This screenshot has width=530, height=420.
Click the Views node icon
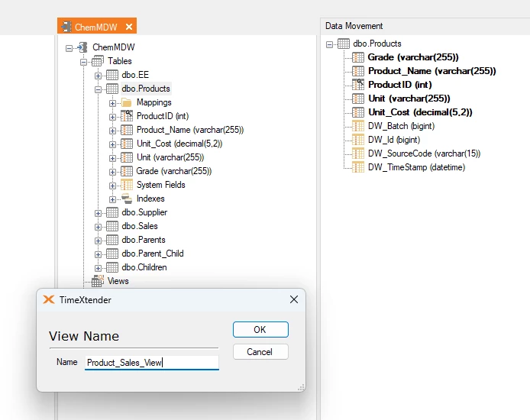97,281
